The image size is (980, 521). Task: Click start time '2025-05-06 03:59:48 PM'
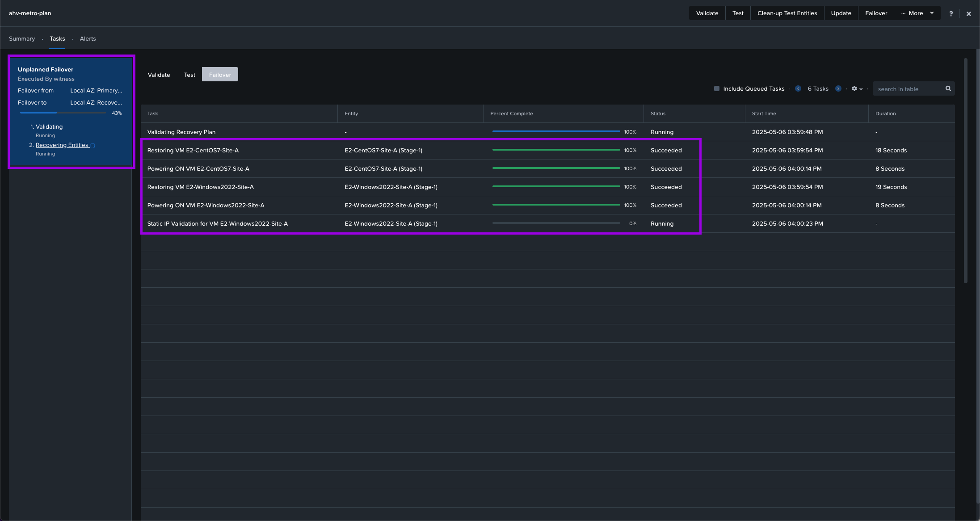pyautogui.click(x=787, y=132)
